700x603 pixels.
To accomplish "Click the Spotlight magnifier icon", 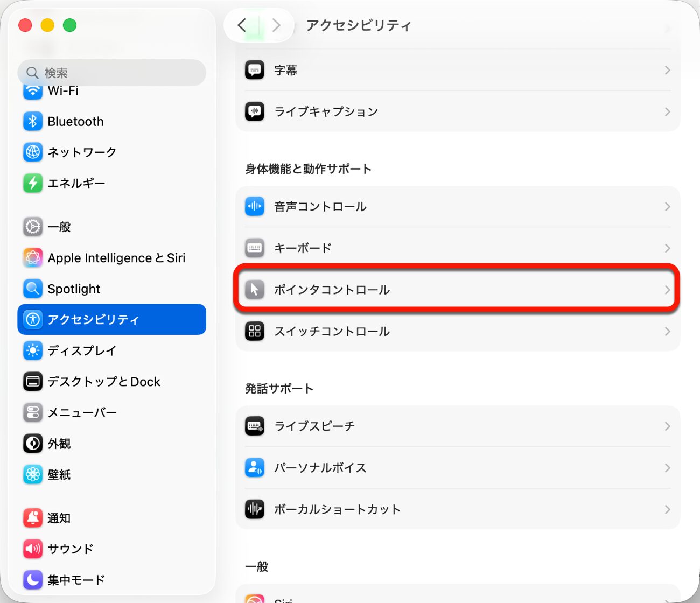I will pyautogui.click(x=33, y=289).
